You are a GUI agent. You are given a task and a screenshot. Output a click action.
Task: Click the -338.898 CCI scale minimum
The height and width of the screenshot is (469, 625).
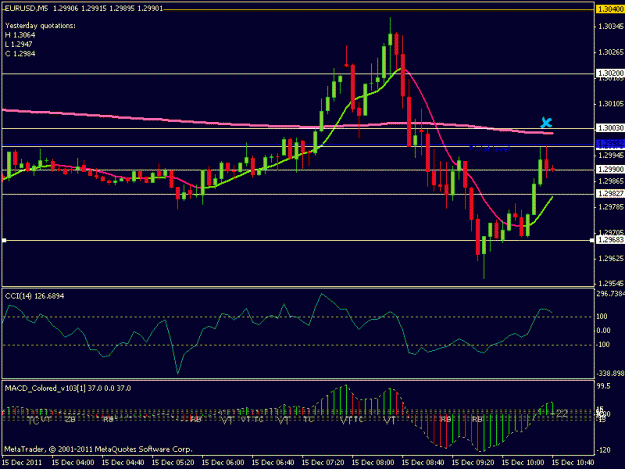[x=610, y=373]
